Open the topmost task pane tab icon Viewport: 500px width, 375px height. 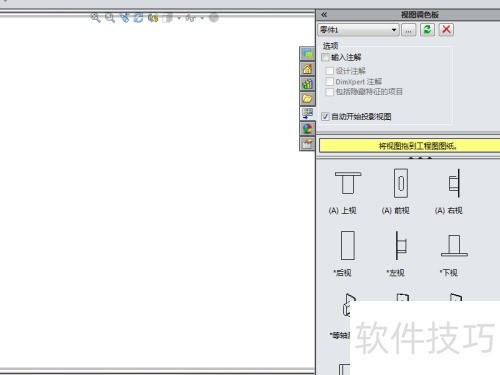tap(307, 54)
